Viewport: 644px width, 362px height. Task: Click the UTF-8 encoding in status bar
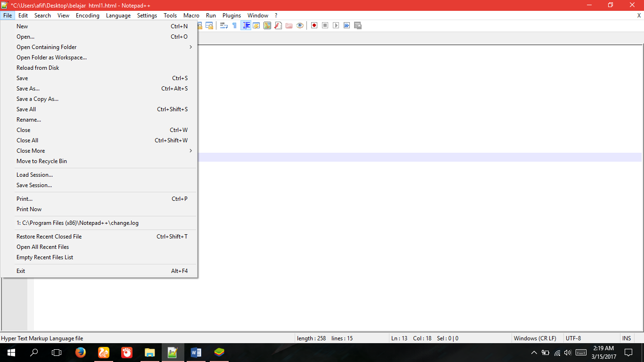click(x=592, y=338)
